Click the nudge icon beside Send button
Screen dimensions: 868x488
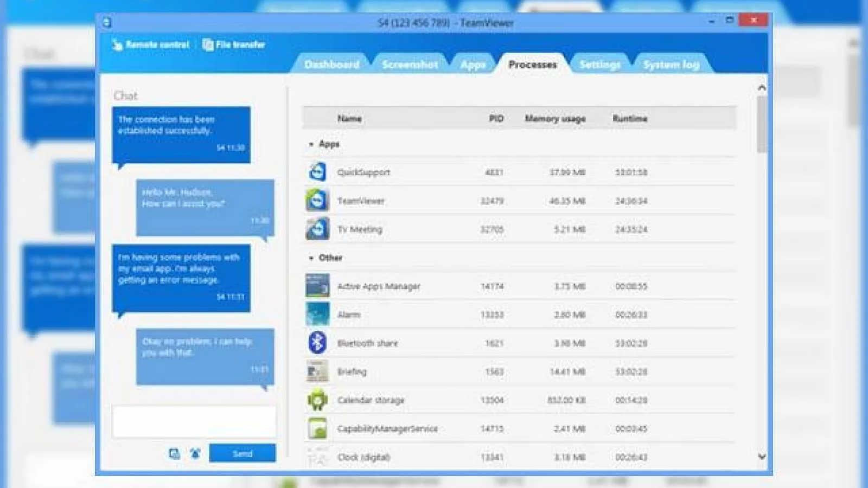pos(195,453)
